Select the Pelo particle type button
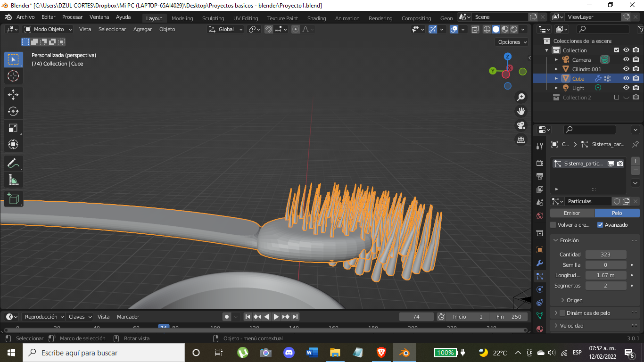The width and height of the screenshot is (644, 362). (x=617, y=213)
